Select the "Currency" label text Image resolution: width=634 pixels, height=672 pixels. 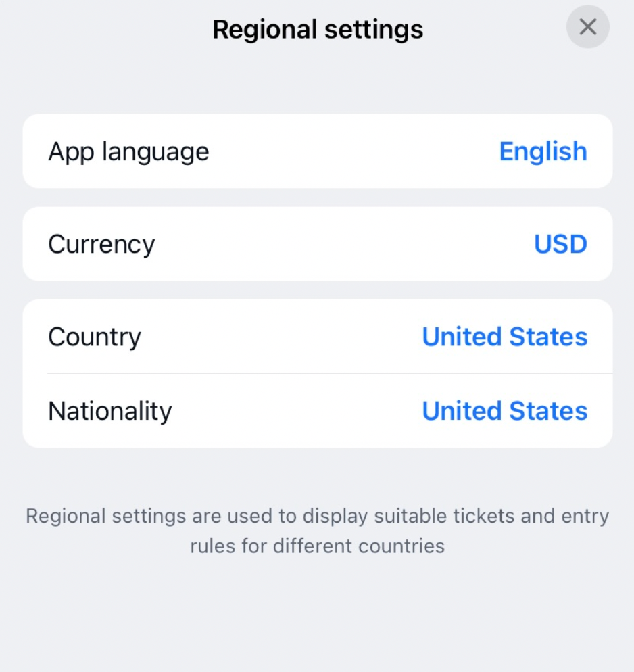(101, 244)
